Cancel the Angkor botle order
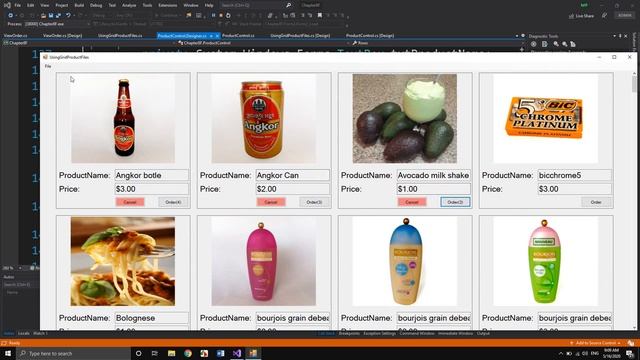 click(x=130, y=202)
